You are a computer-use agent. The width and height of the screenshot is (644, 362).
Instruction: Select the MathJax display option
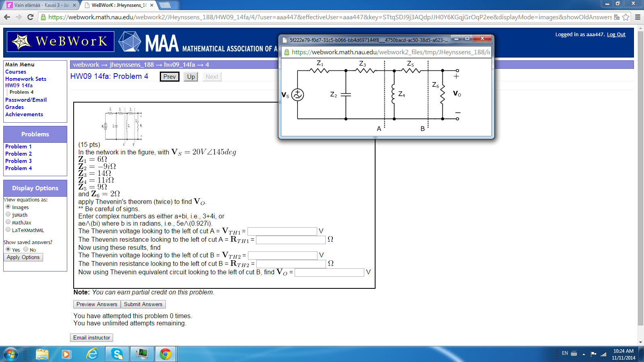tap(8, 222)
